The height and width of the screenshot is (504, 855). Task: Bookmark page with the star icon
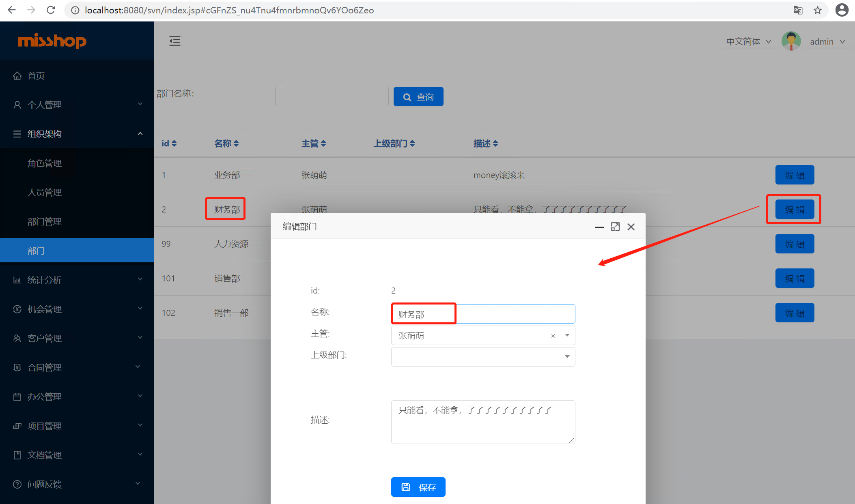click(x=818, y=10)
